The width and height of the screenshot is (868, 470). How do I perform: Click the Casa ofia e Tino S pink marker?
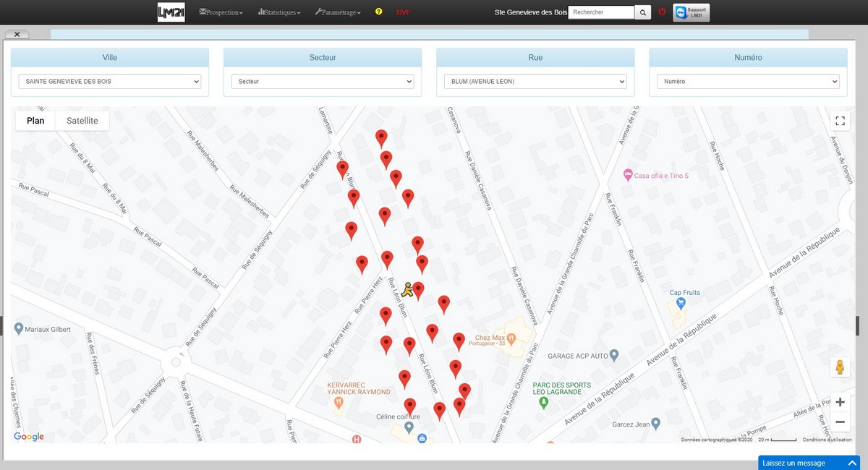(628, 175)
